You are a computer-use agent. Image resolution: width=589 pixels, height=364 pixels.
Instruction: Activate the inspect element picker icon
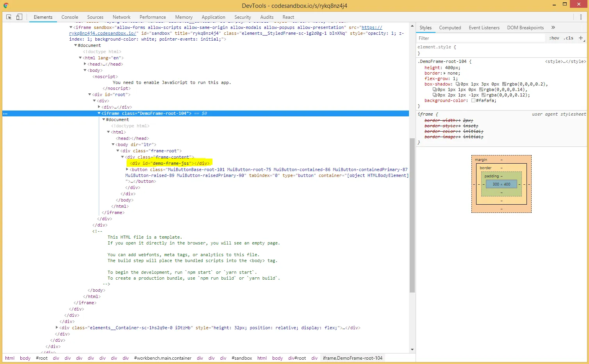tap(9, 17)
